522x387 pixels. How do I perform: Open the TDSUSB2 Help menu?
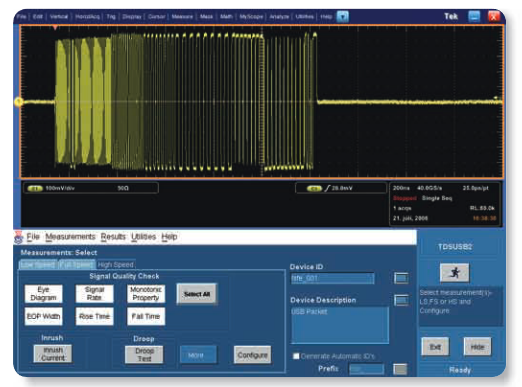[x=169, y=237]
